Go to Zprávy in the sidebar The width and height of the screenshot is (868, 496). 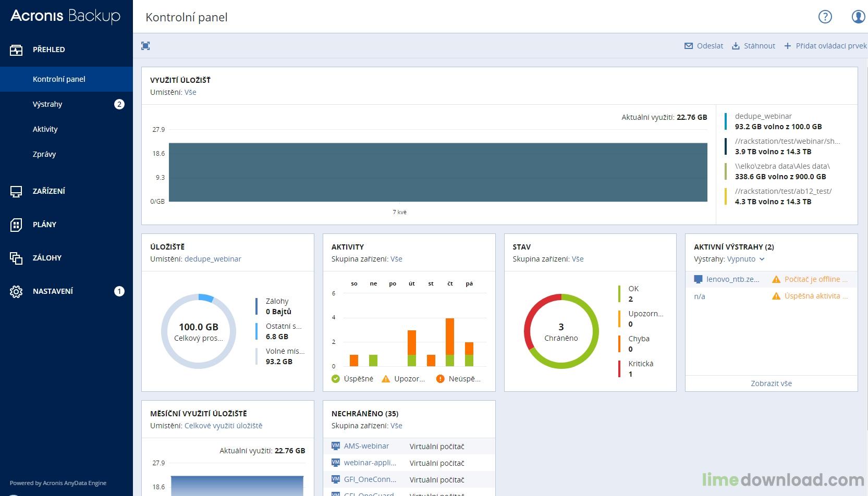pyautogui.click(x=44, y=154)
